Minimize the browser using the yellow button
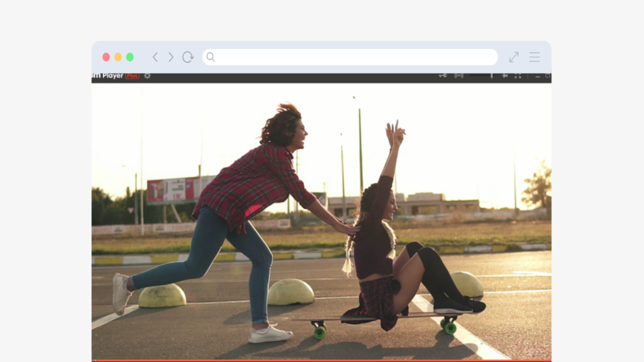The width and height of the screenshot is (644, 362). click(118, 57)
